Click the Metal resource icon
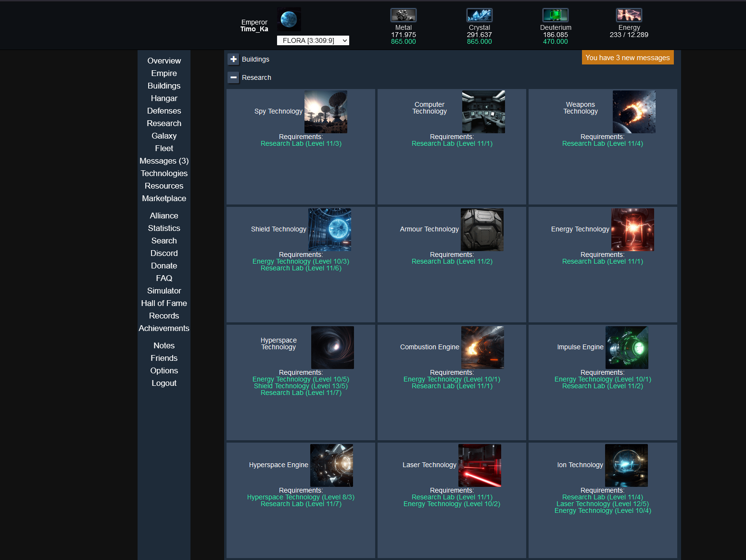Image resolution: width=746 pixels, height=560 pixels. 403,15
